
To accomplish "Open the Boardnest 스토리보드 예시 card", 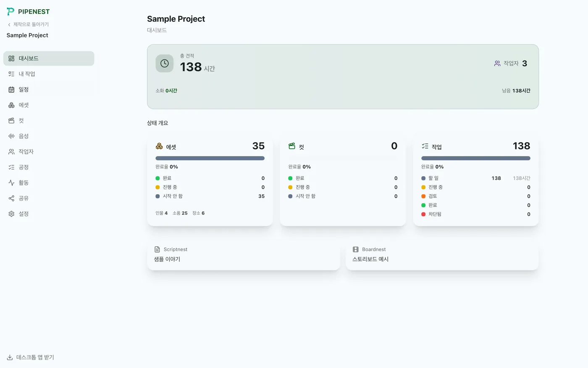I will click(x=442, y=255).
